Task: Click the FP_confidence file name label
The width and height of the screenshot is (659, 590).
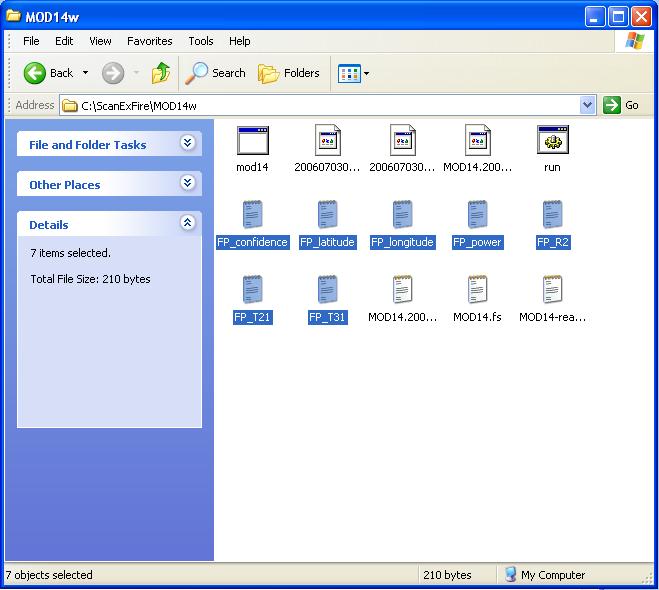Action: point(253,242)
